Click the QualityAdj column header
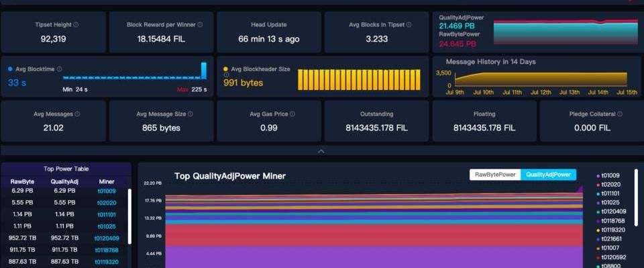The image size is (644, 268). pos(64,181)
